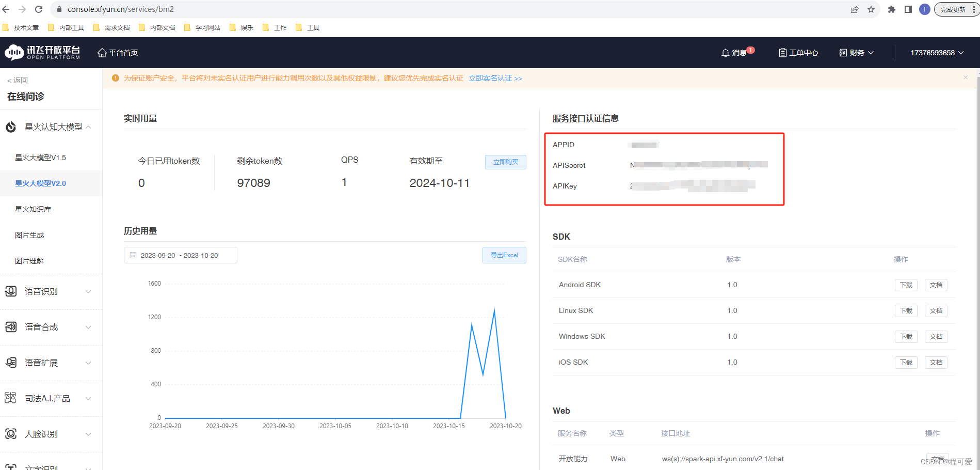This screenshot has width=980, height=470.
Task: Click the browser forward arrow
Action: point(22,9)
